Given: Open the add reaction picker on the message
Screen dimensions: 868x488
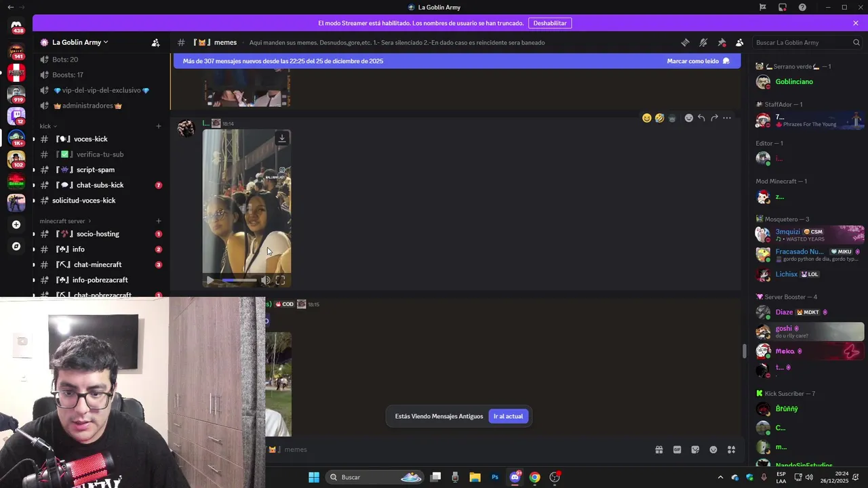Looking at the screenshot, I should tap(689, 118).
